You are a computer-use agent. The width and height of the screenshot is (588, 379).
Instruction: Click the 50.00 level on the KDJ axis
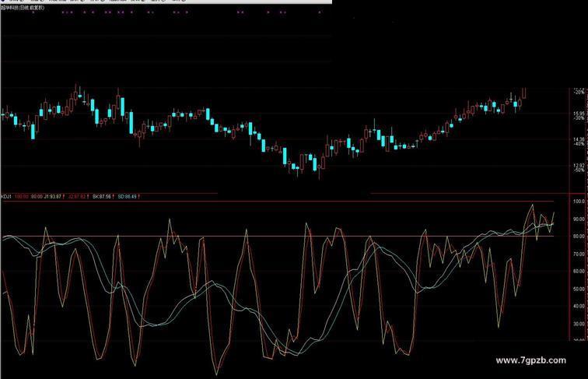[x=579, y=290]
